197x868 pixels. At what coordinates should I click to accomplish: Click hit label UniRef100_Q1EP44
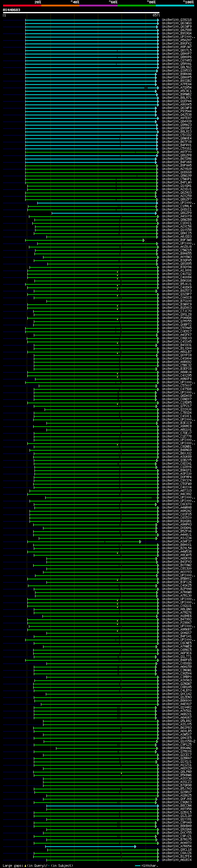(177, 101)
